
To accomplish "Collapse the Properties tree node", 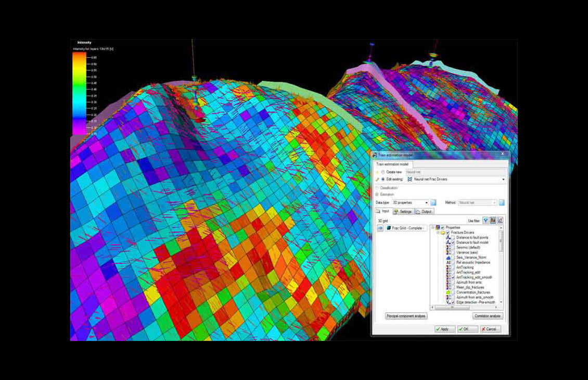I will point(432,227).
